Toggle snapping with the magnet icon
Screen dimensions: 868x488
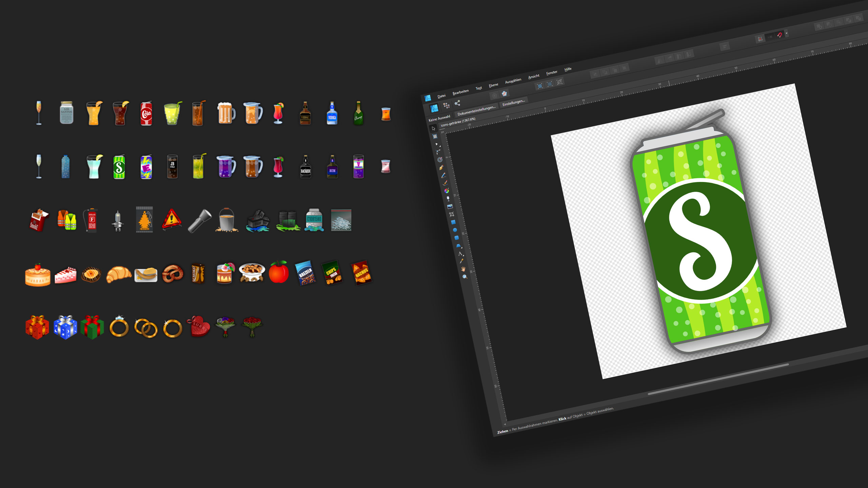click(780, 35)
